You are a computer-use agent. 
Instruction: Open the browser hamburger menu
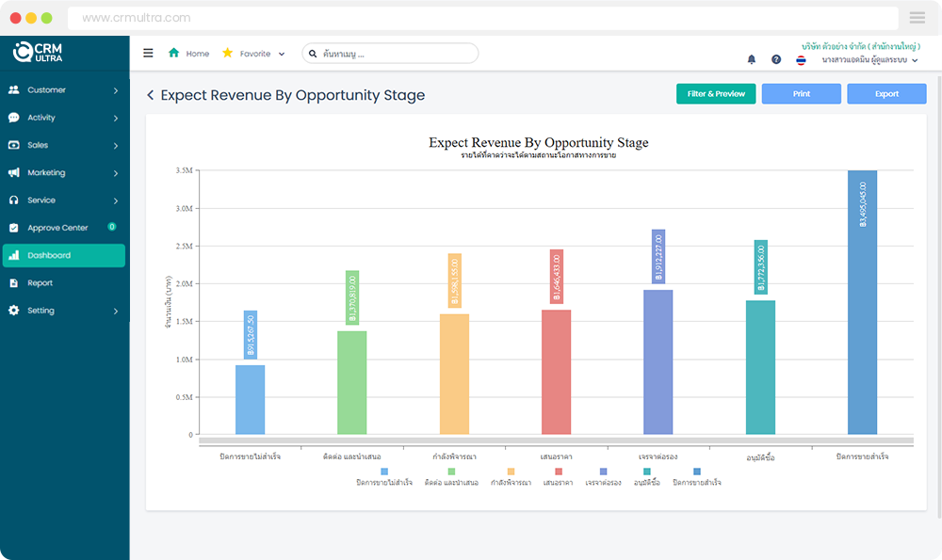point(918,18)
